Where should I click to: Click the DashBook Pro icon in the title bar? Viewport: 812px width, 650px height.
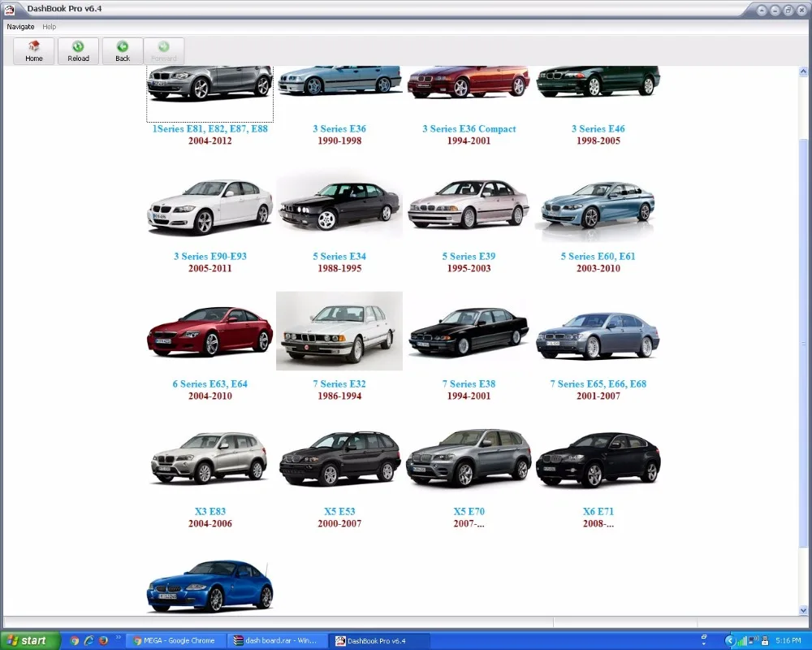pos(10,8)
